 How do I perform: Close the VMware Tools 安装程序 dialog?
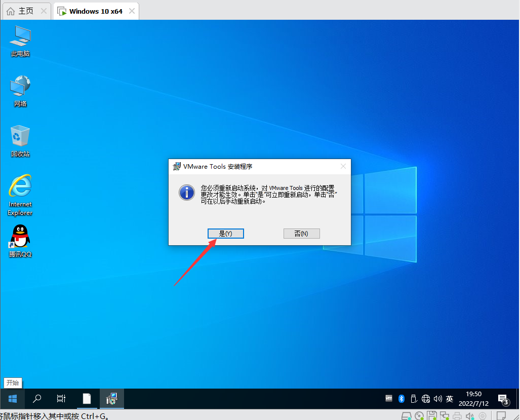coord(343,166)
